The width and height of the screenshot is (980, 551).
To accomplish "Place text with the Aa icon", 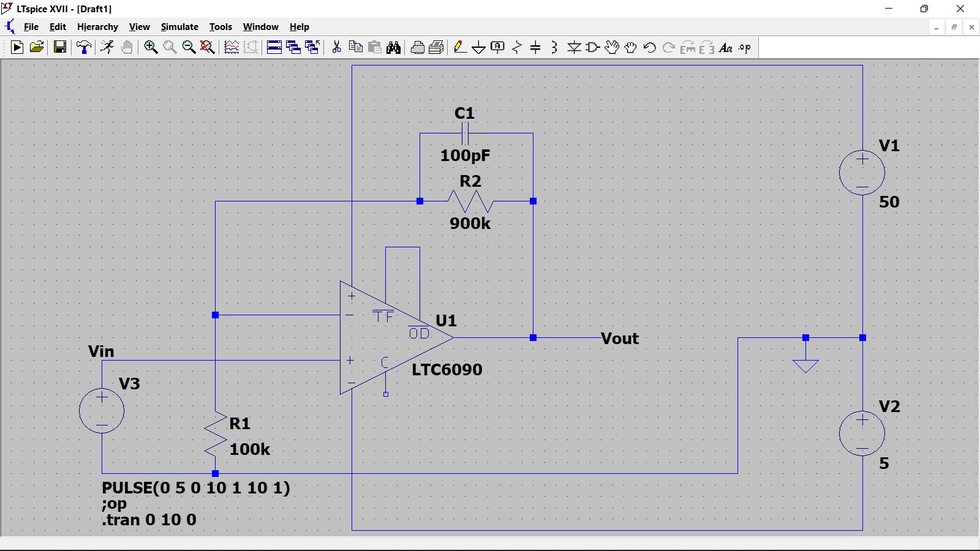I will click(x=726, y=47).
